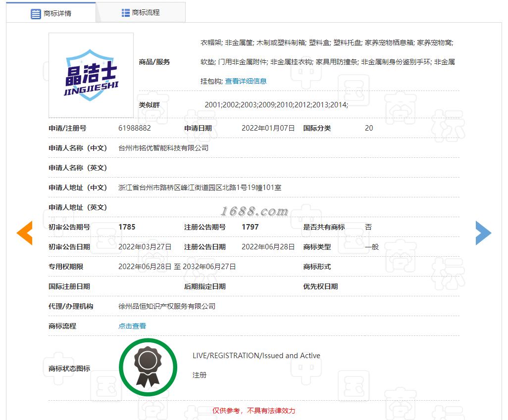Select the 商标状态图标 label
The image size is (508, 420).
click(x=69, y=369)
